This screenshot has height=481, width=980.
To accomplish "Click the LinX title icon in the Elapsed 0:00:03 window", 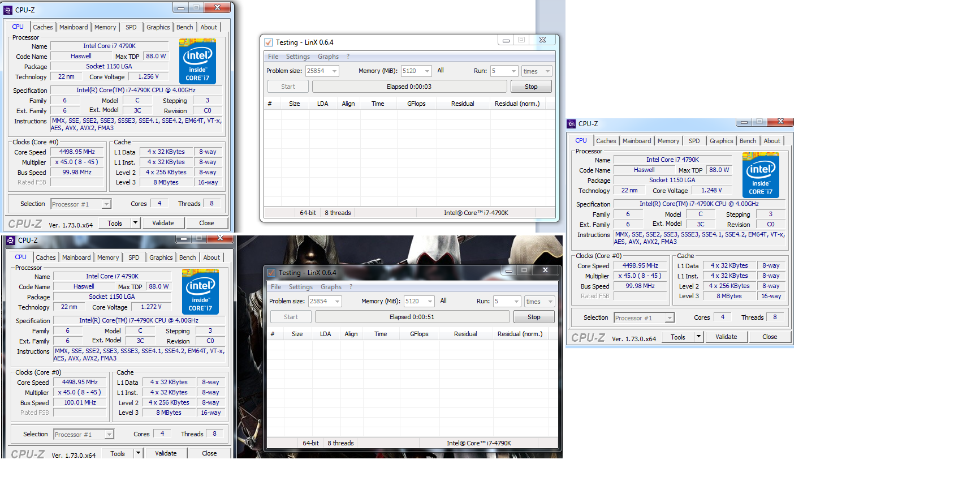I will [269, 42].
